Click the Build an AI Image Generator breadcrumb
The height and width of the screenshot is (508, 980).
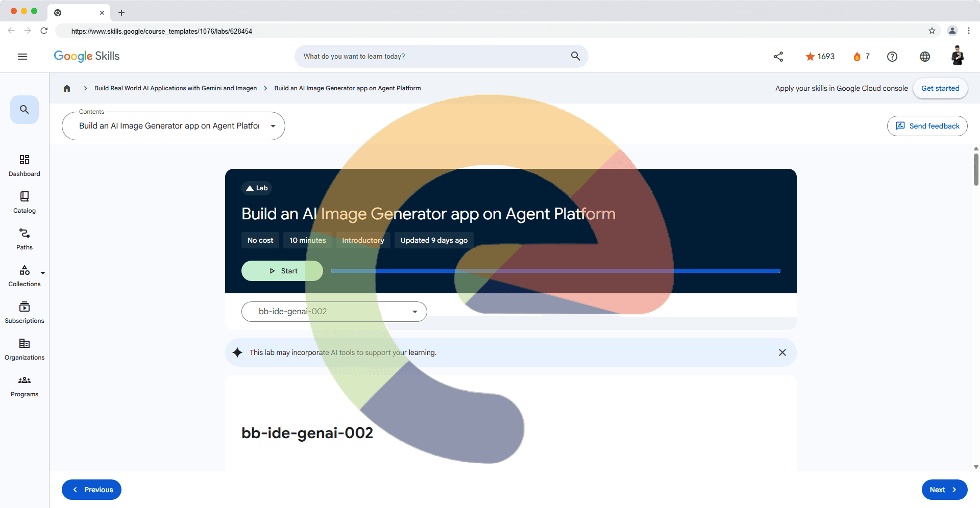348,88
